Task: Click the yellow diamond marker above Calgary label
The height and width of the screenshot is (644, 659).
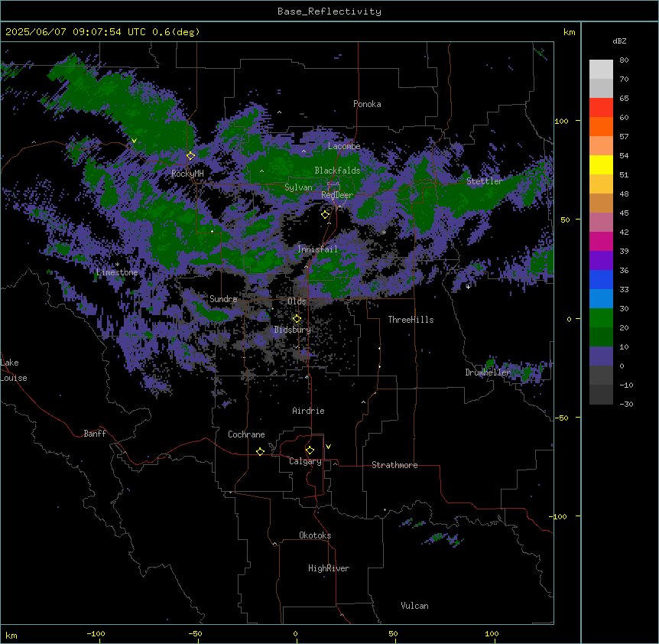Action: 310,450
